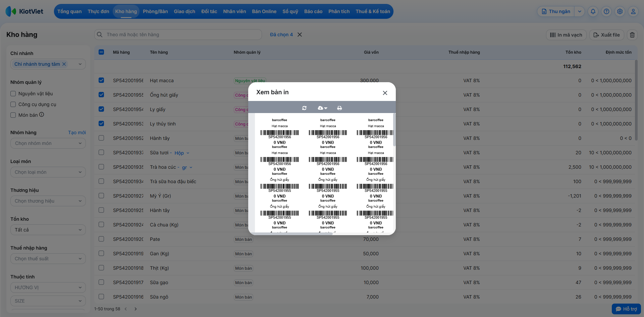The width and height of the screenshot is (644, 317).
Task: Sort by the Giá vốn column header
Action: 371,52
